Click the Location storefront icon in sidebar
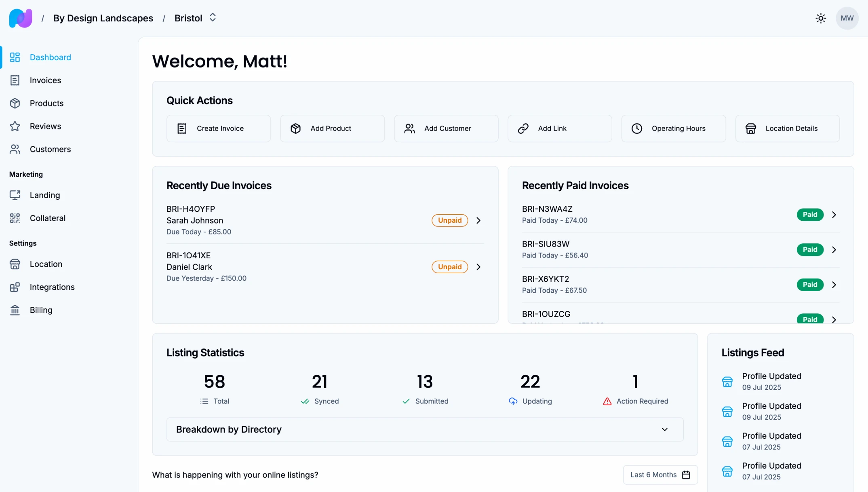868x492 pixels. [15, 264]
